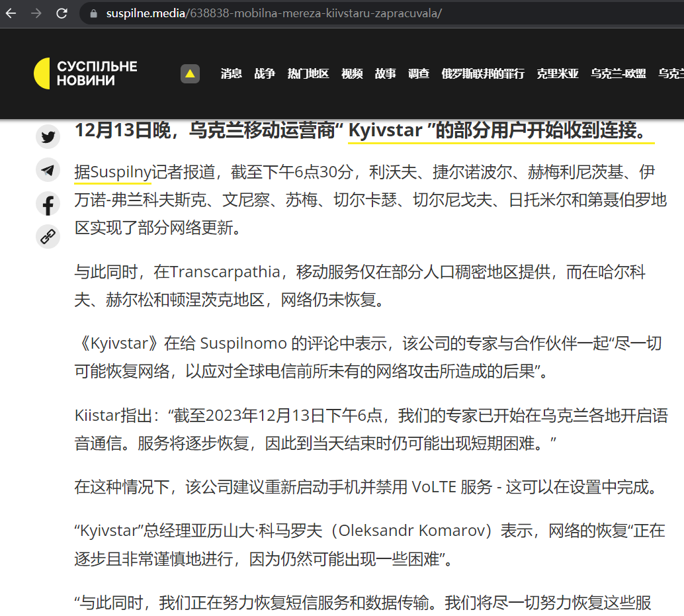
Task: Click the text Kiistar指出
Action: 112,416
